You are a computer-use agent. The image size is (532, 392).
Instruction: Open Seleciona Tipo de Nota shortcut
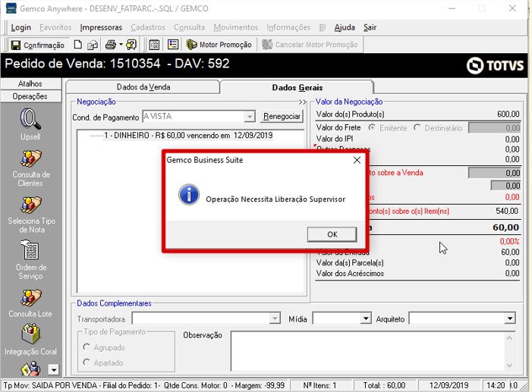31,215
